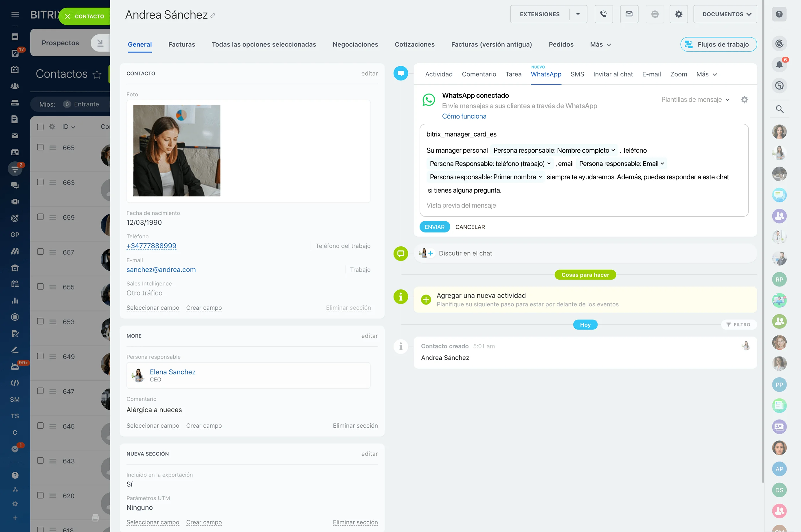801x532 pixels.
Task: Click the Vista previa del mensaje field
Action: tap(461, 205)
